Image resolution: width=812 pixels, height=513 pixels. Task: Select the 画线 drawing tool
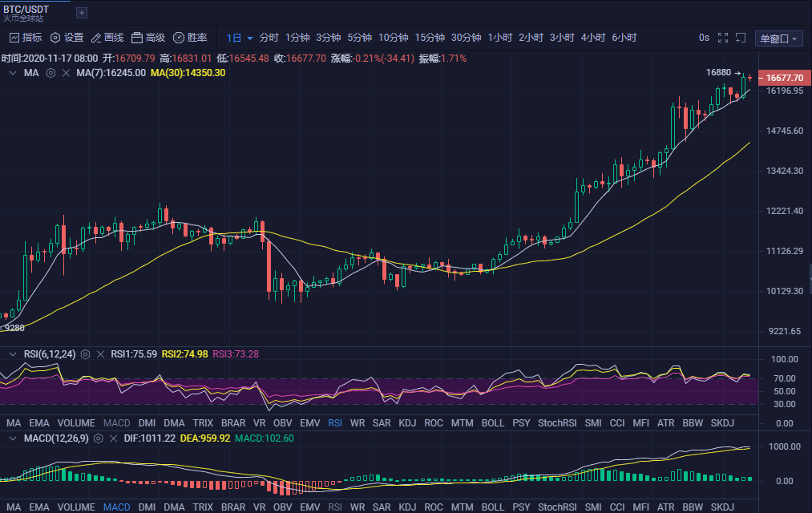pyautogui.click(x=107, y=37)
